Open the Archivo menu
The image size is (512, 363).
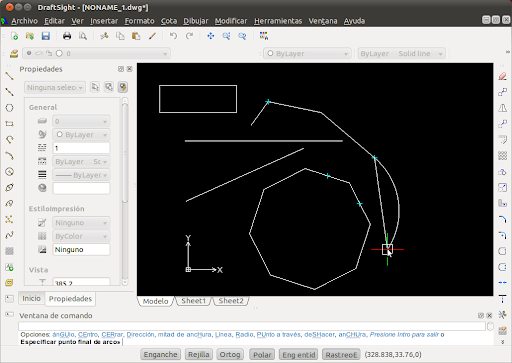tap(24, 21)
